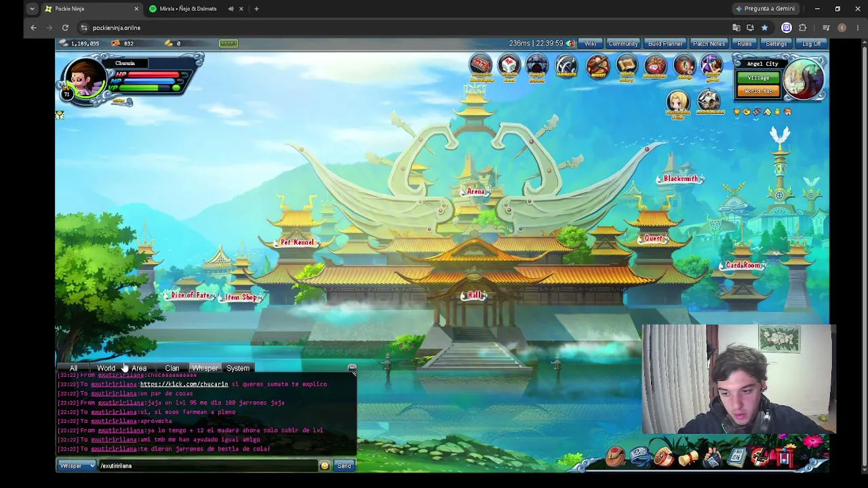Image resolution: width=868 pixels, height=488 pixels.
Task: Open the dice icon in the top menu
Action: (x=509, y=66)
